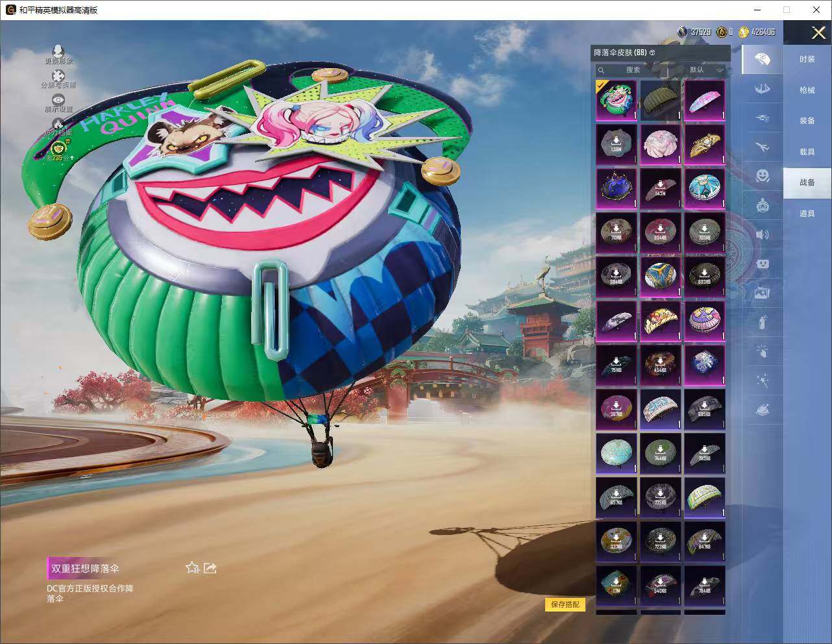The width and height of the screenshot is (832, 644).
Task: Download the 367KB parachute skin
Action: pyautogui.click(x=616, y=409)
